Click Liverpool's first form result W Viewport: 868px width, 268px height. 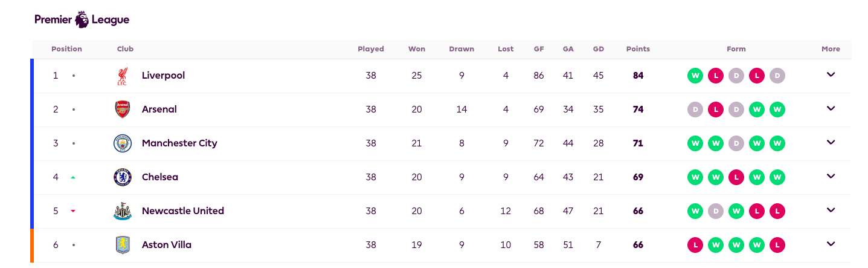click(x=695, y=76)
